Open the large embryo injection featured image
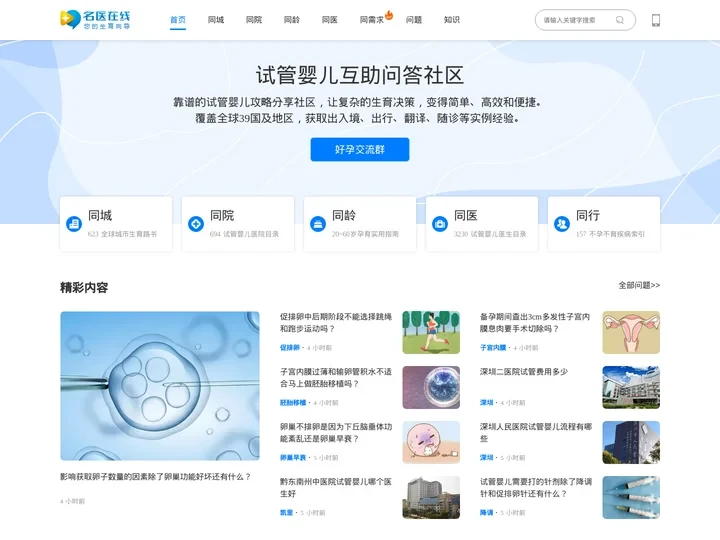This screenshot has width=720, height=540. click(x=160, y=386)
